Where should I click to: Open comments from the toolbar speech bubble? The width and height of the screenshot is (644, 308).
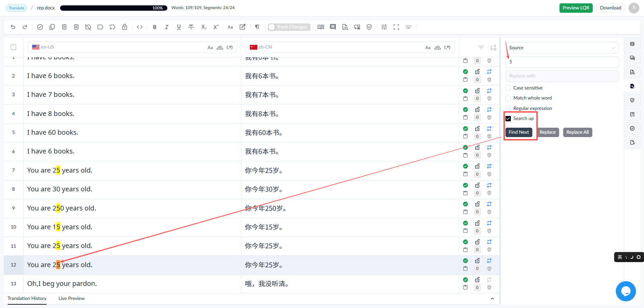pos(333,27)
